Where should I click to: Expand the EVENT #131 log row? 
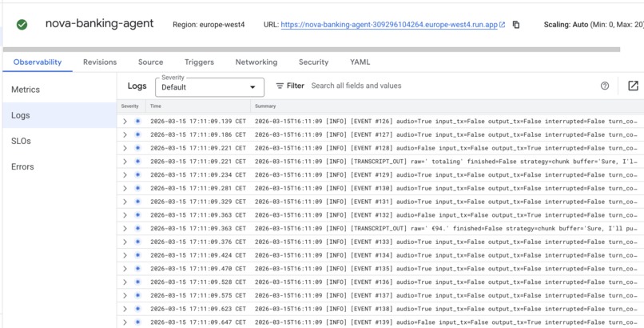[x=125, y=202]
